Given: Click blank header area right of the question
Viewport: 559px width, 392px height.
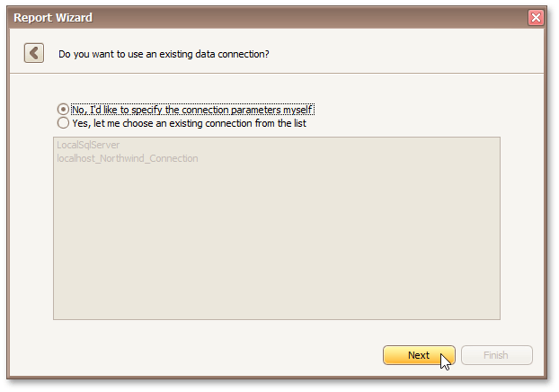Looking at the screenshot, I should pyautogui.click(x=404, y=54).
